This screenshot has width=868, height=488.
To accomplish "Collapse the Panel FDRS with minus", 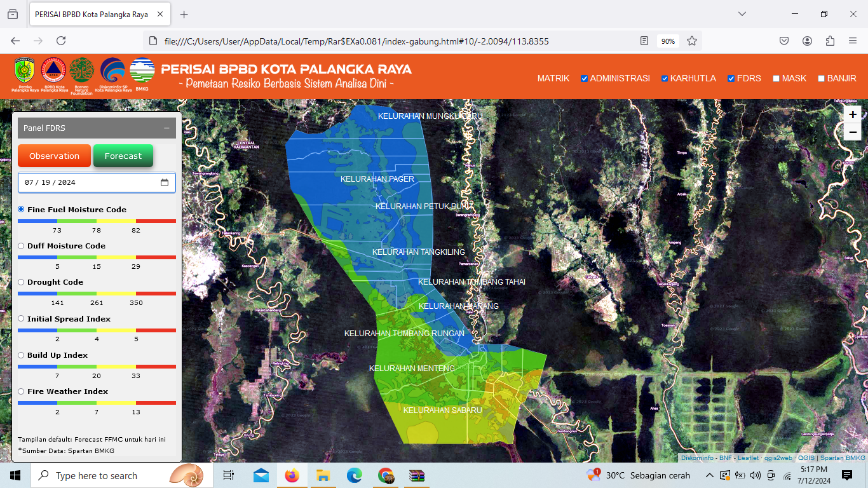I will (x=166, y=128).
